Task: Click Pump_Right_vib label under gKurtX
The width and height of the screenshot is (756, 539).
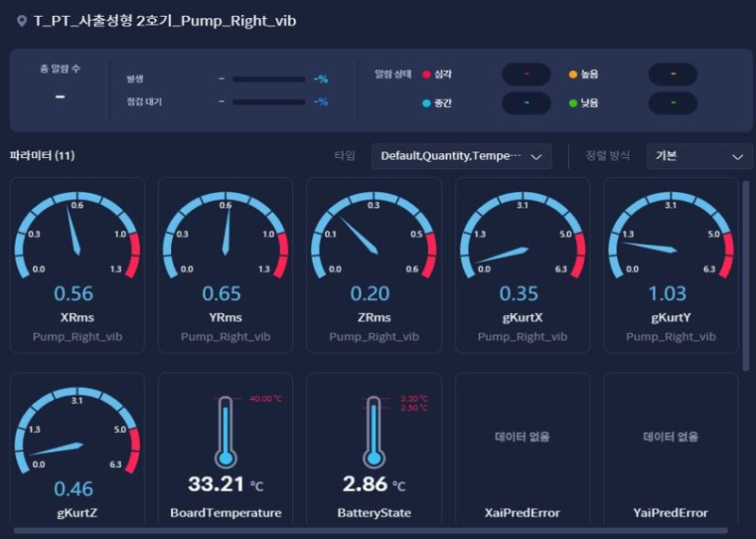Action: (523, 337)
